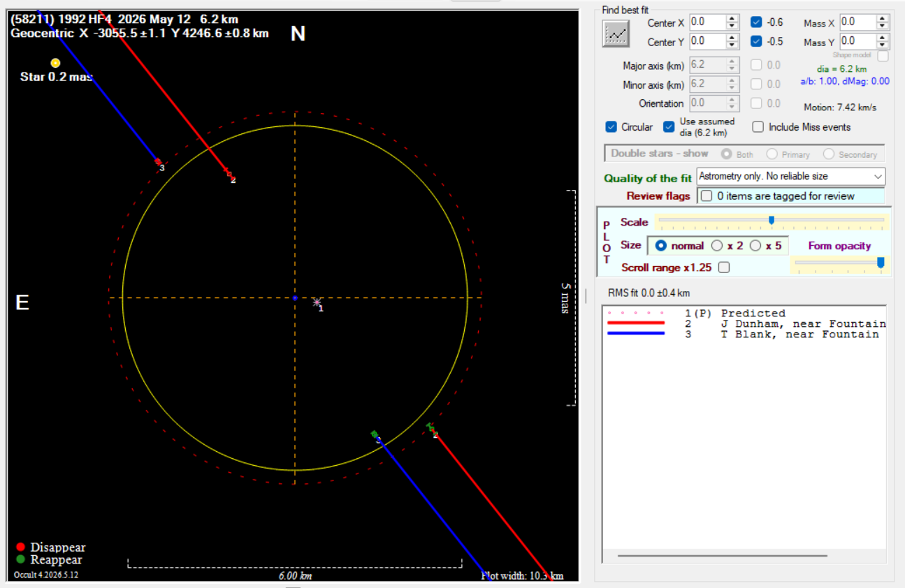Increase Center X with up stepper arrow
This screenshot has height=588, width=905.
coord(732,20)
